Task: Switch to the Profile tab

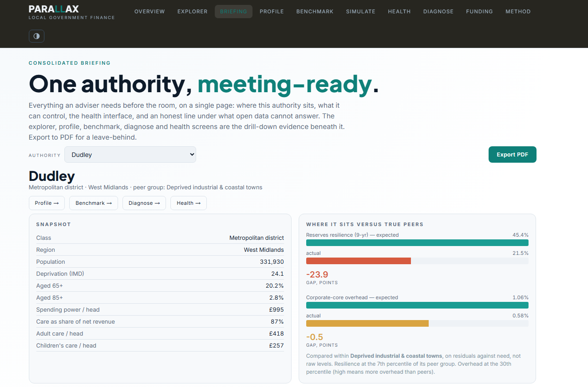Action: (x=272, y=12)
